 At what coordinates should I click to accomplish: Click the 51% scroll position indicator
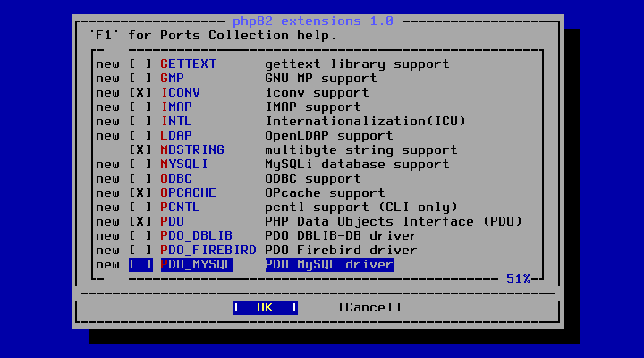(518, 278)
